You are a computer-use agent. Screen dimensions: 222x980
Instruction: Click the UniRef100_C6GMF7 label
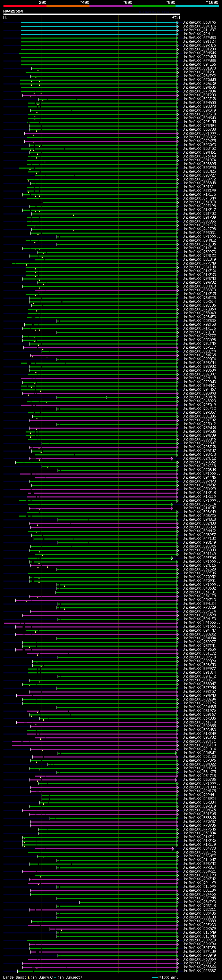199,856
